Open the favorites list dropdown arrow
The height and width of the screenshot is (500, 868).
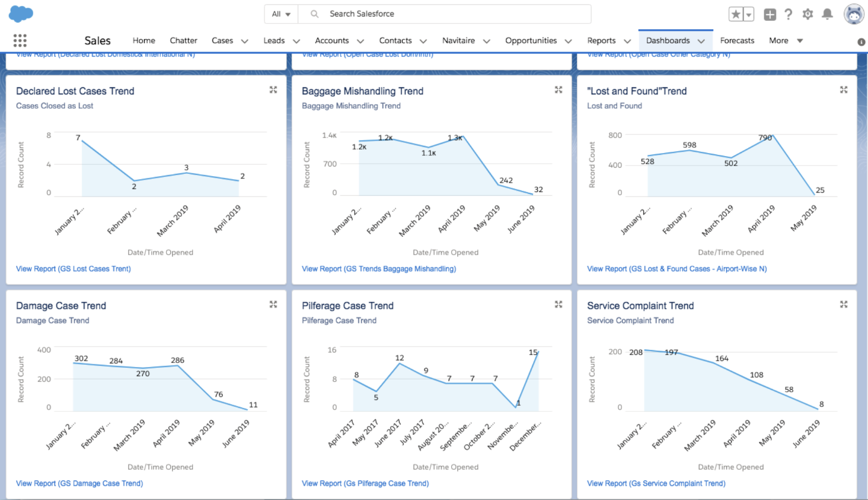tap(749, 14)
